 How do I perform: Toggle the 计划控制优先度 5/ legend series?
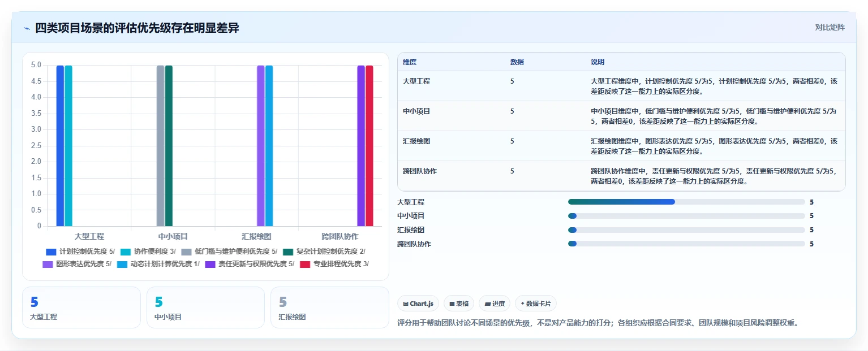click(80, 252)
